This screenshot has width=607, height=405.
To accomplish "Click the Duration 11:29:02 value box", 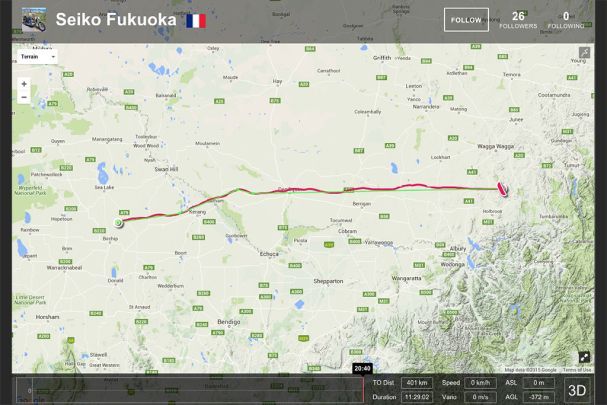I will (x=417, y=397).
